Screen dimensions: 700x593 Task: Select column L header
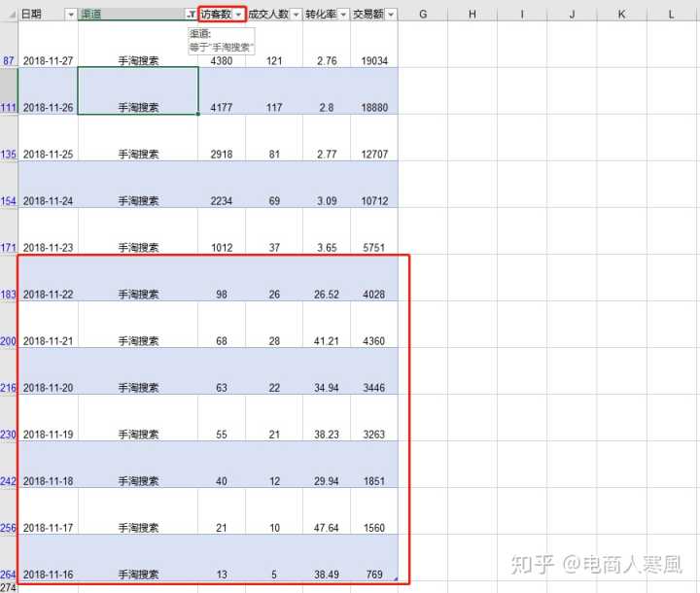coord(672,15)
